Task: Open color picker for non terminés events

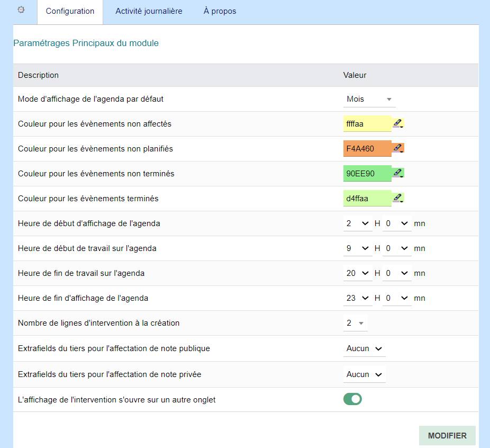Action: pos(398,174)
